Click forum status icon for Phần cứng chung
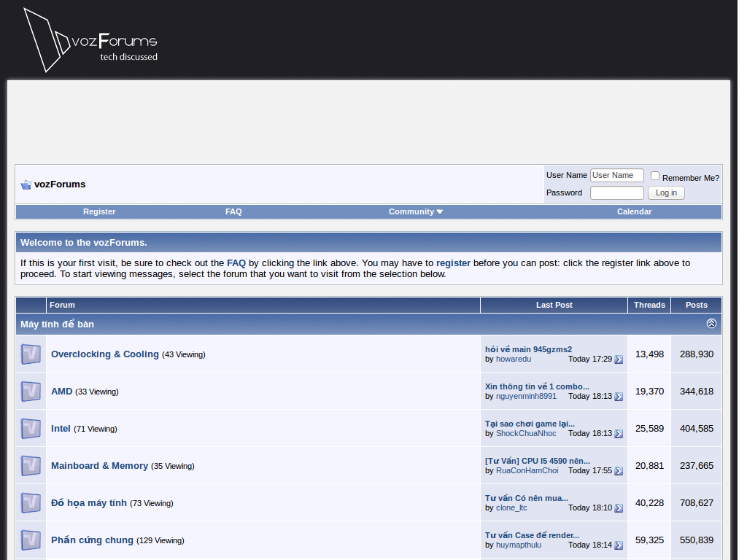This screenshot has height=560, width=747. tap(31, 540)
